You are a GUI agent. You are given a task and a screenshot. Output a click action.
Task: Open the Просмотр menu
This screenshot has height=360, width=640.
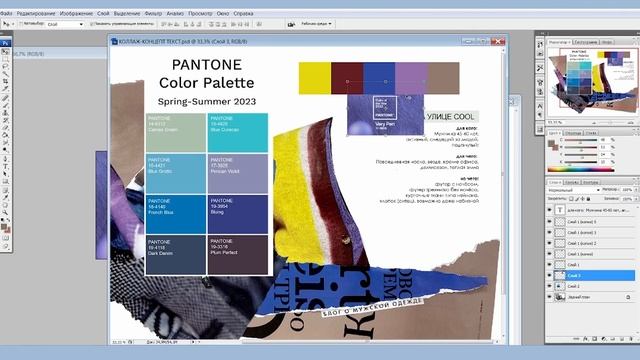200,13
